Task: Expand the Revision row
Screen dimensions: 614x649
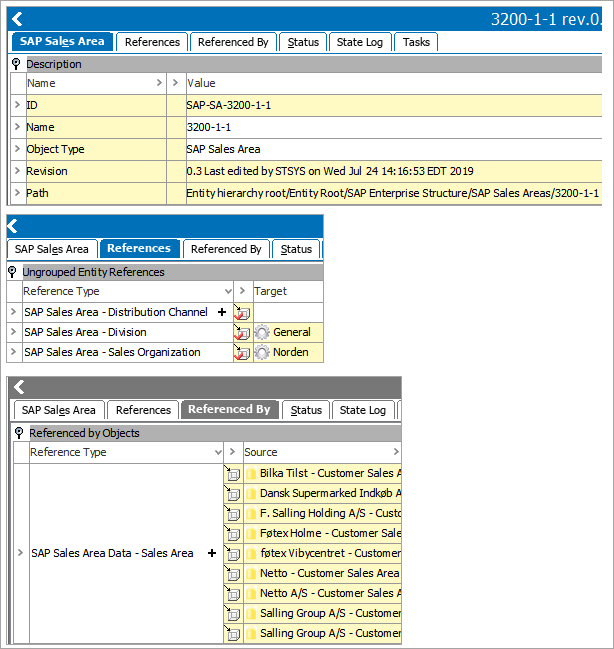Action: [17, 171]
